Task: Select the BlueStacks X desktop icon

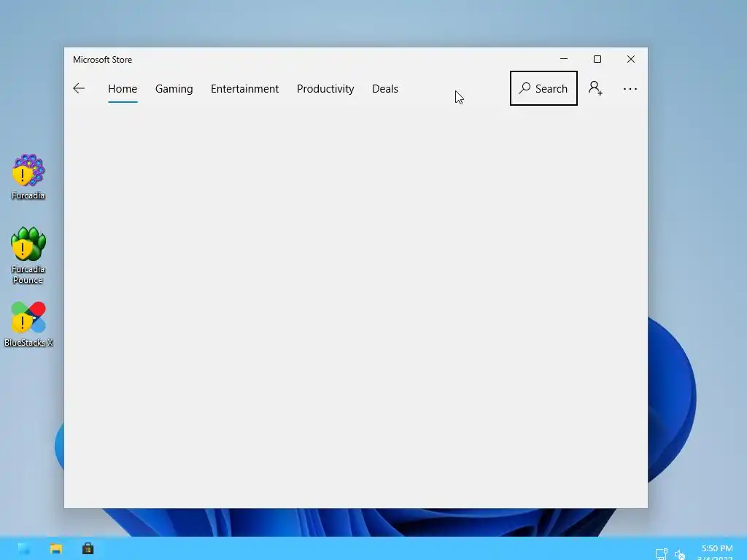Action: click(x=28, y=324)
